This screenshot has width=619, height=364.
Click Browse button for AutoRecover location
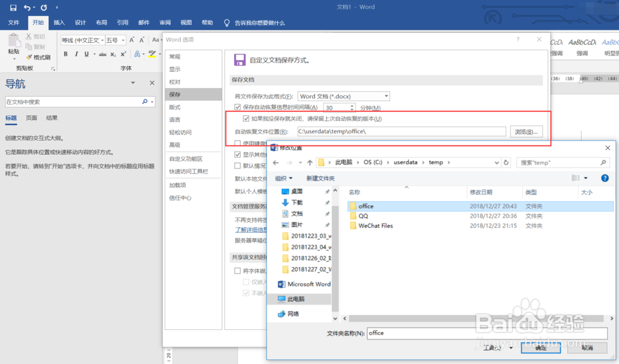pos(526,131)
